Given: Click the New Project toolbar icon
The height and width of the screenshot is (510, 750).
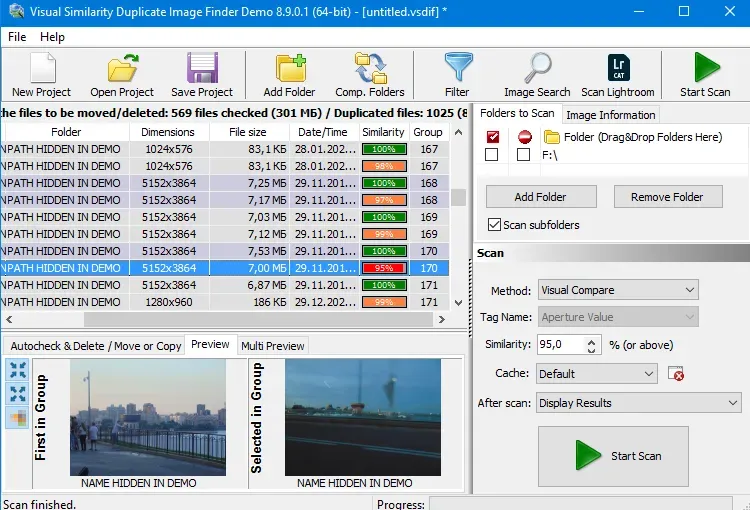Looking at the screenshot, I should (x=42, y=69).
